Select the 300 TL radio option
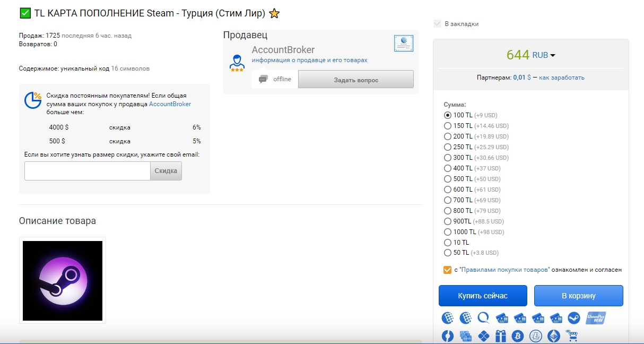The image size is (644, 344). click(448, 158)
